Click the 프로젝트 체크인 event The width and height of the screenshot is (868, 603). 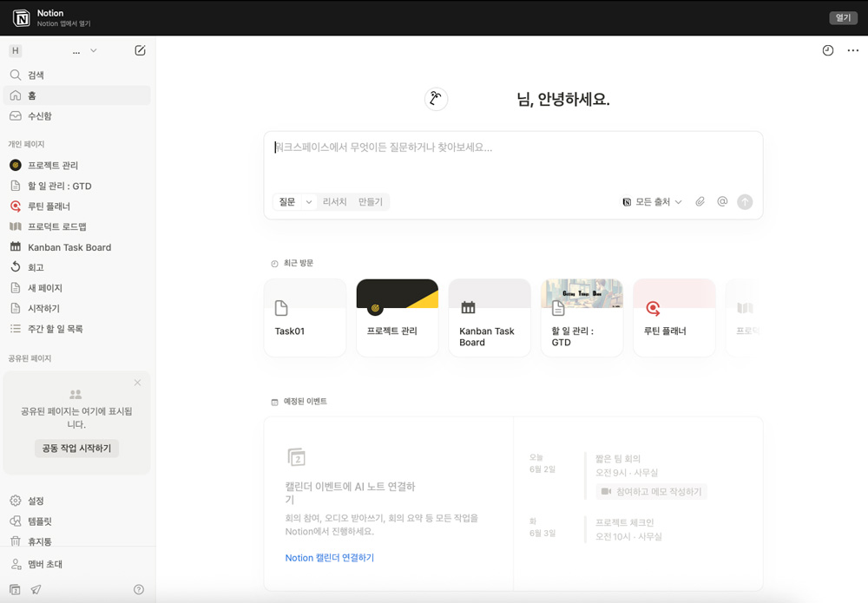pos(624,522)
